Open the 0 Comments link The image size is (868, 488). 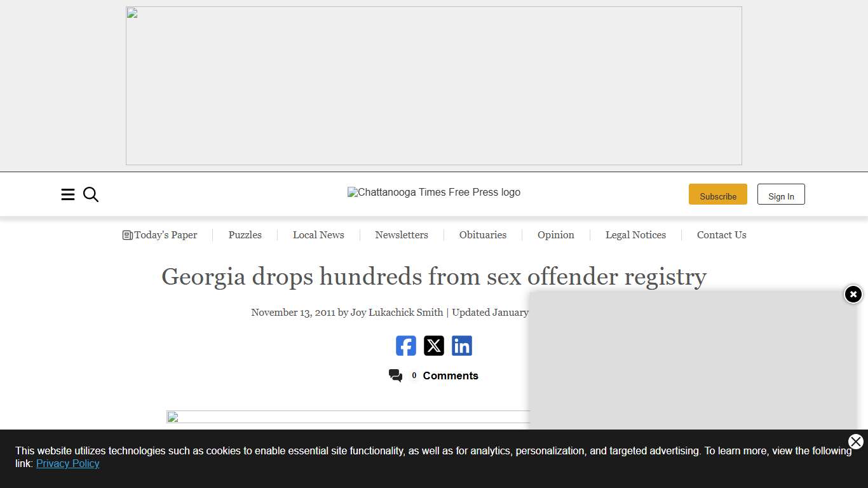(x=445, y=375)
